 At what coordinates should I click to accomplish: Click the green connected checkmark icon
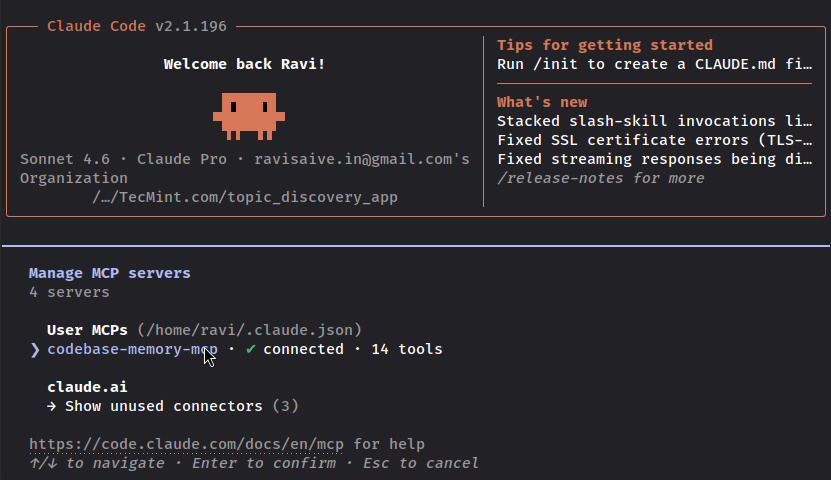coord(251,349)
